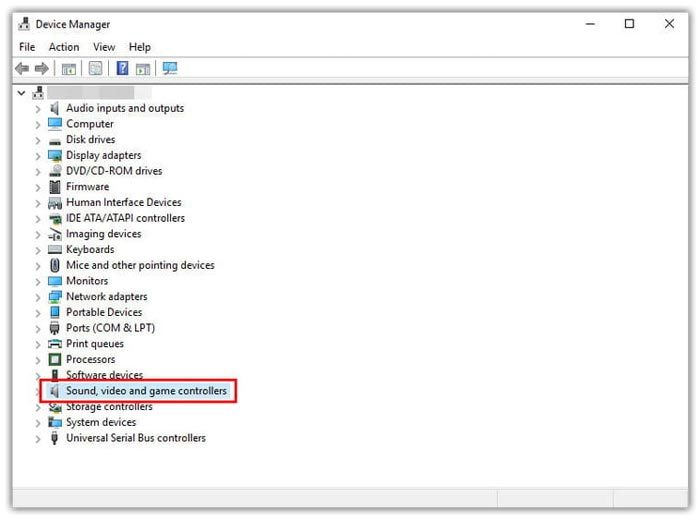Screen dimensions: 700x520
Task: Click the System devices folder icon
Action: [54, 422]
